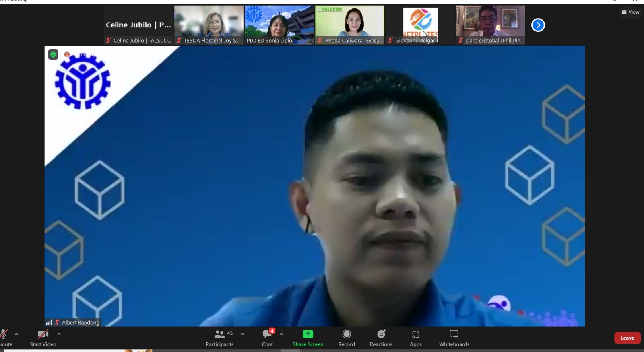The width and height of the screenshot is (644, 352).
Task: Open the Apps panel
Action: [416, 338]
